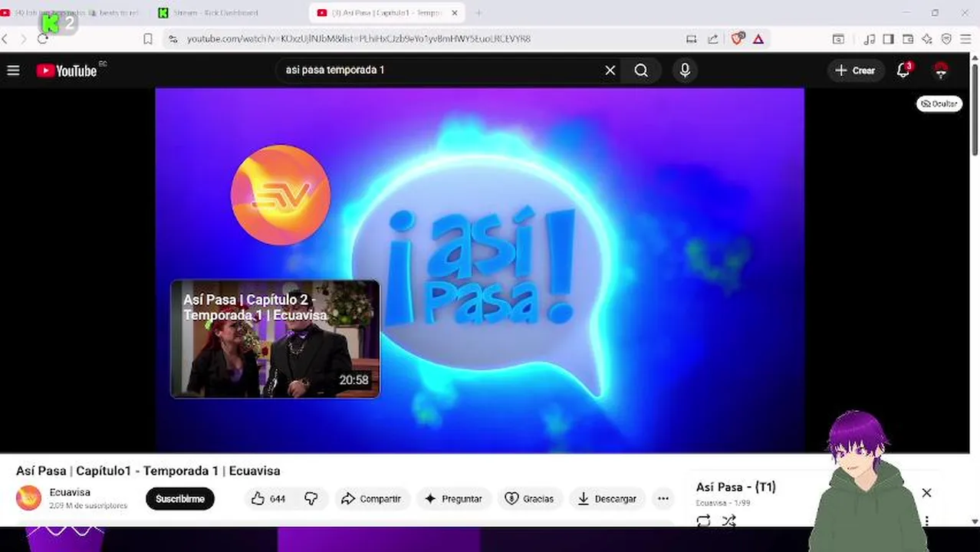Open the Ecuavisa channel avatar
The width and height of the screenshot is (980, 552).
pos(29,498)
